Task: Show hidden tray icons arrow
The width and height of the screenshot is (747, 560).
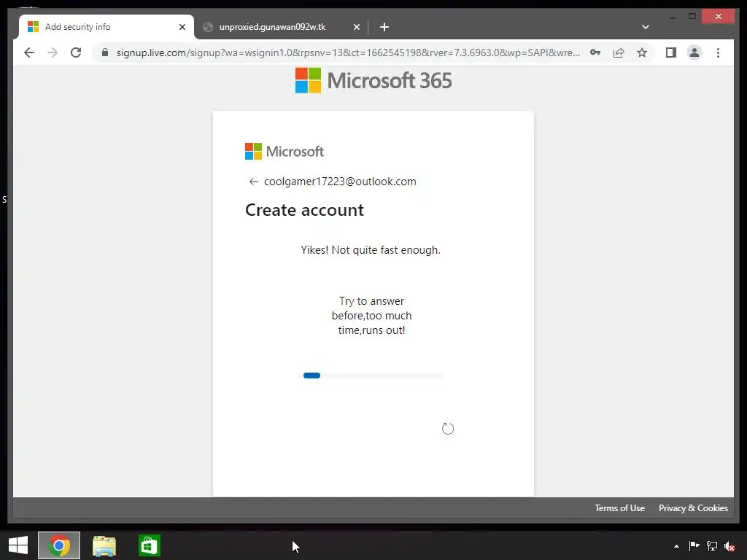Action: 676,546
